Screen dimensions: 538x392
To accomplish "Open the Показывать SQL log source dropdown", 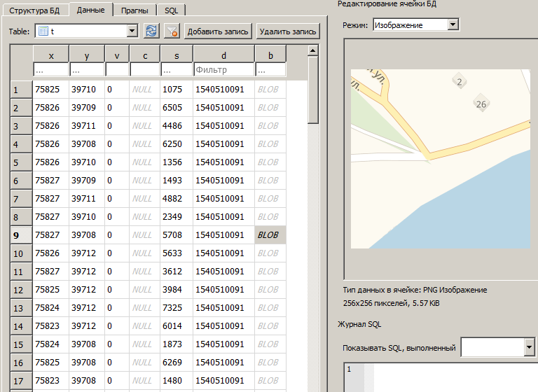I will coord(529,347).
